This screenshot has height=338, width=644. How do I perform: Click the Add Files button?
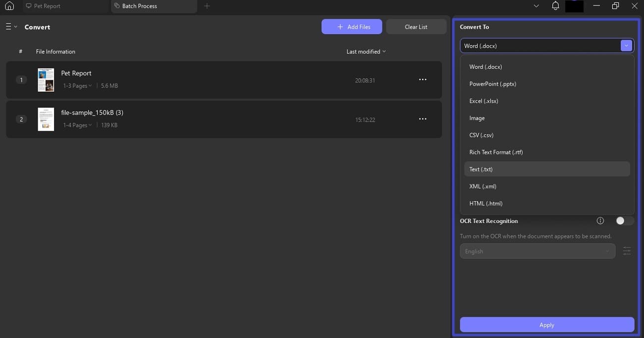point(352,27)
